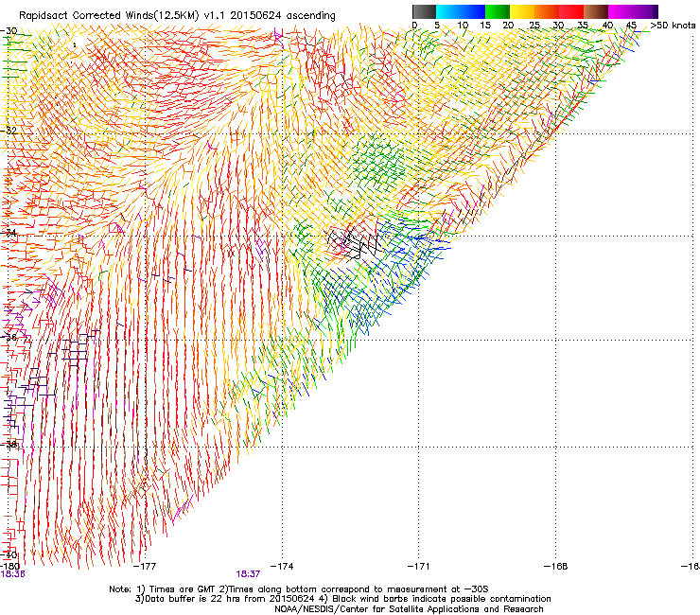Image resolution: width=700 pixels, height=615 pixels.
Task: Click the -36 latitude axis label
Action: coord(9,337)
